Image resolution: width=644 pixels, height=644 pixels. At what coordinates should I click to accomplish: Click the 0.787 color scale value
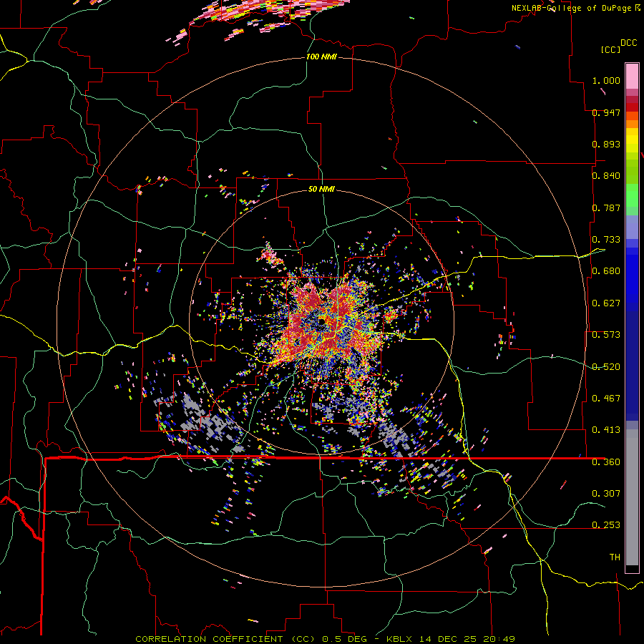[606, 208]
